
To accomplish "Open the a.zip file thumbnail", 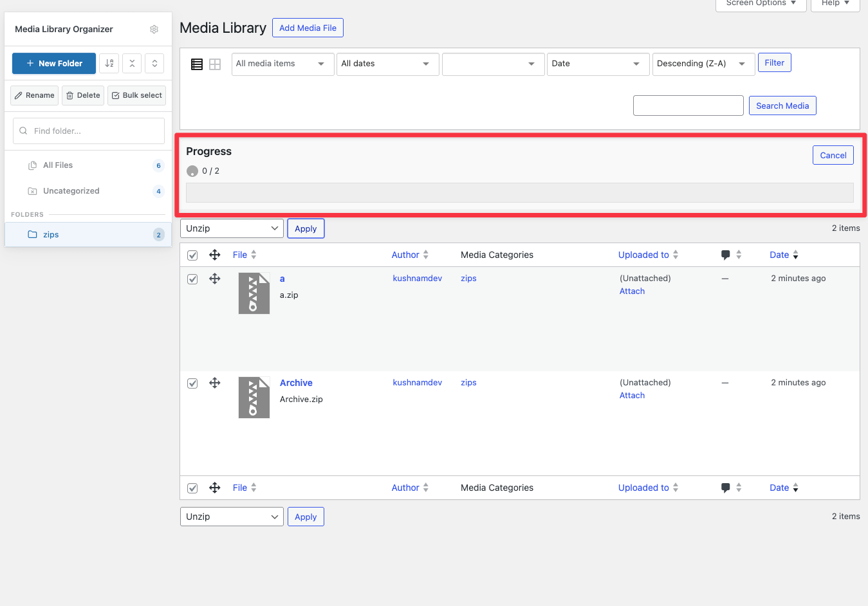I will [254, 293].
